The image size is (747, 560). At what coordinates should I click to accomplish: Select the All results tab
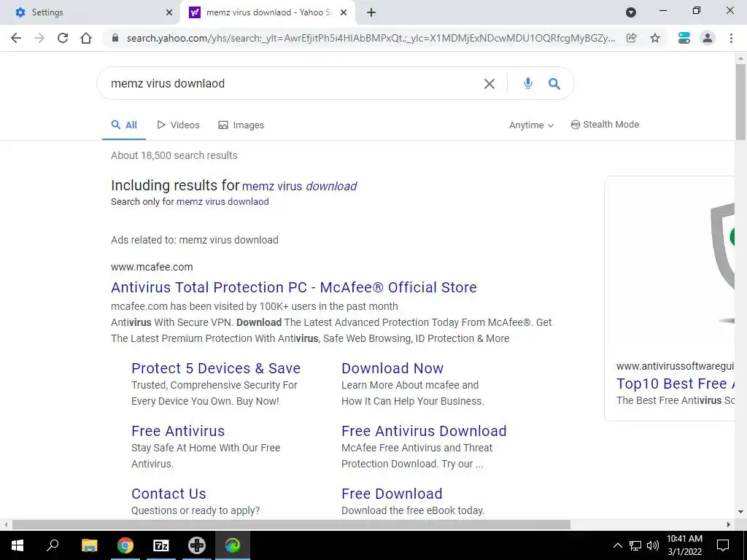[124, 125]
